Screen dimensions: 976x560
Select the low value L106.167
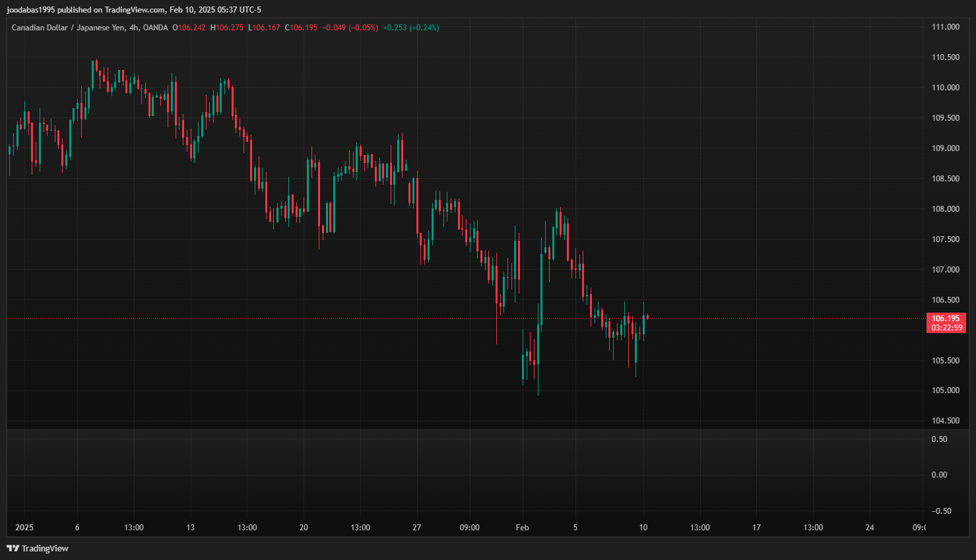coord(264,28)
